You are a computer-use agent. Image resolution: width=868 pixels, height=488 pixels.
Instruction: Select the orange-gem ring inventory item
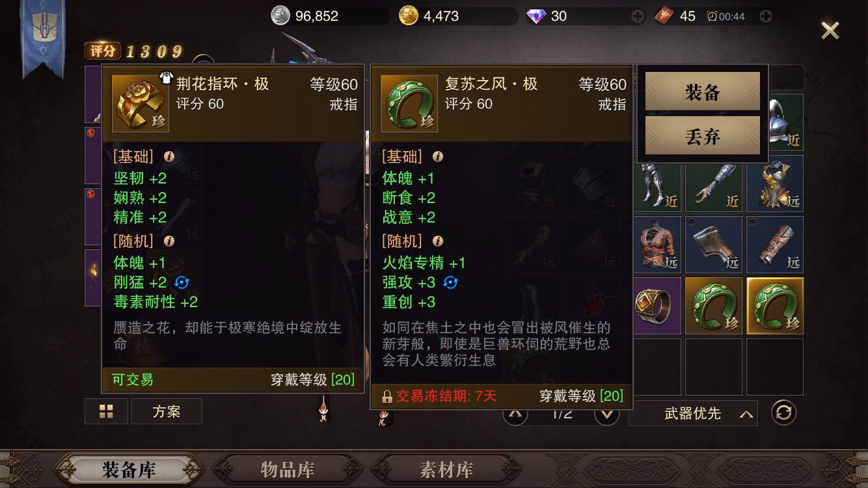[653, 306]
